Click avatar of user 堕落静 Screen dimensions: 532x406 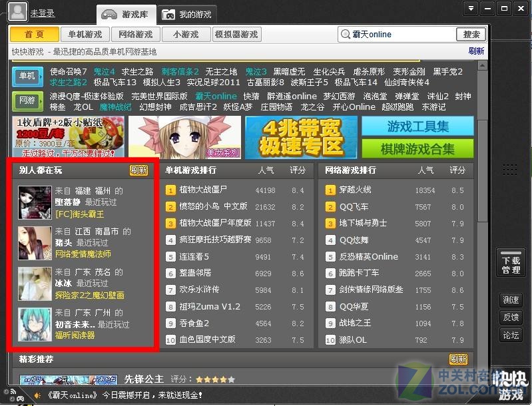point(35,202)
